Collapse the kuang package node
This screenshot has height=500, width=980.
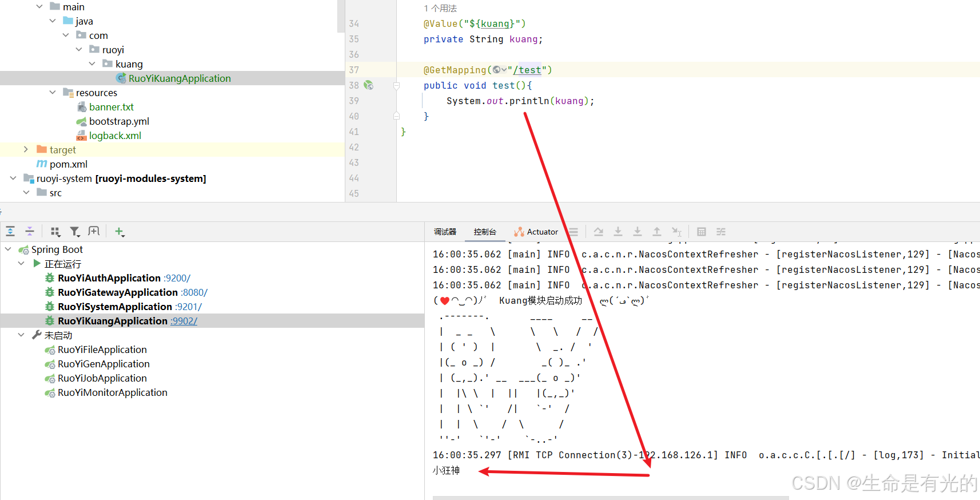pyautogui.click(x=92, y=64)
